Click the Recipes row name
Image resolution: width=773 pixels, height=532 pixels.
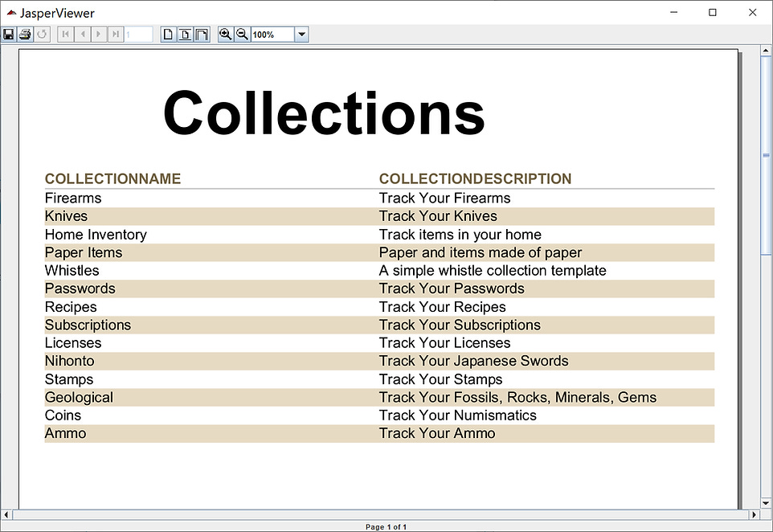point(71,307)
